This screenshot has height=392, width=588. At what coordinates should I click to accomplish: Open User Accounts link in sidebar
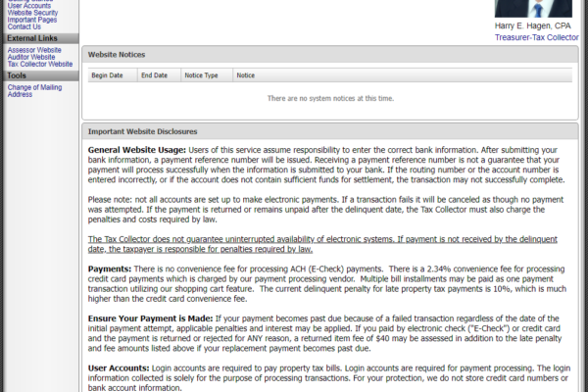tap(28, 5)
